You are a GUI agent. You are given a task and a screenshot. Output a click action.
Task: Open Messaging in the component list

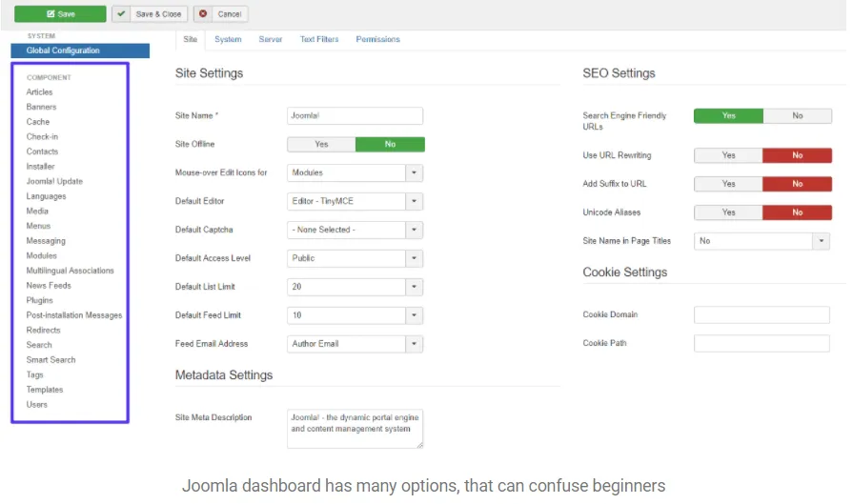click(46, 241)
